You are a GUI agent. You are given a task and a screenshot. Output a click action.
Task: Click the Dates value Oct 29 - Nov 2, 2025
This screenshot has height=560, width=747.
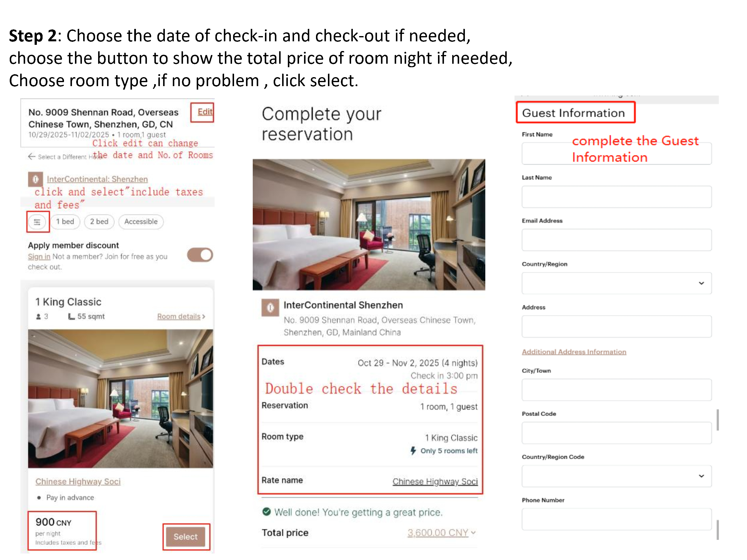coord(417,363)
